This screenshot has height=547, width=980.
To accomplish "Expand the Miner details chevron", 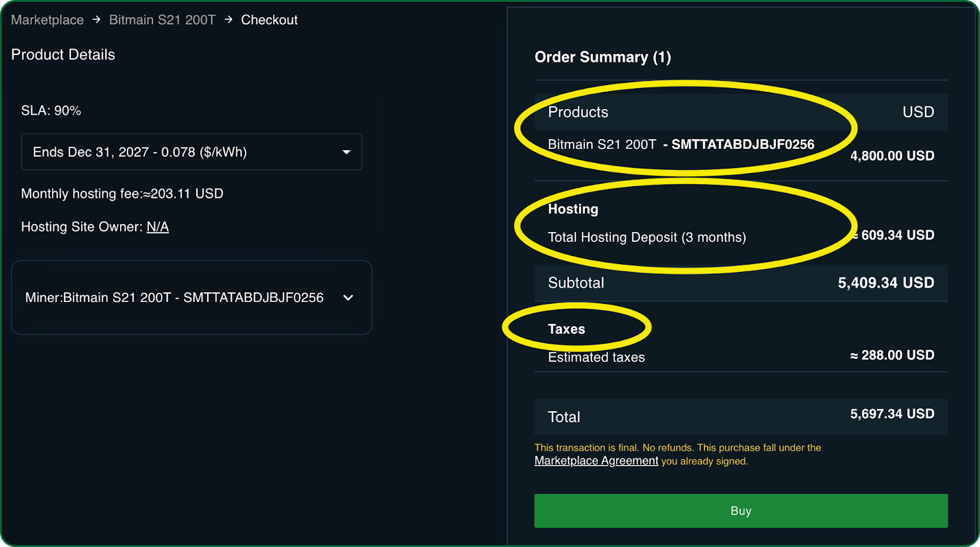I will point(348,298).
